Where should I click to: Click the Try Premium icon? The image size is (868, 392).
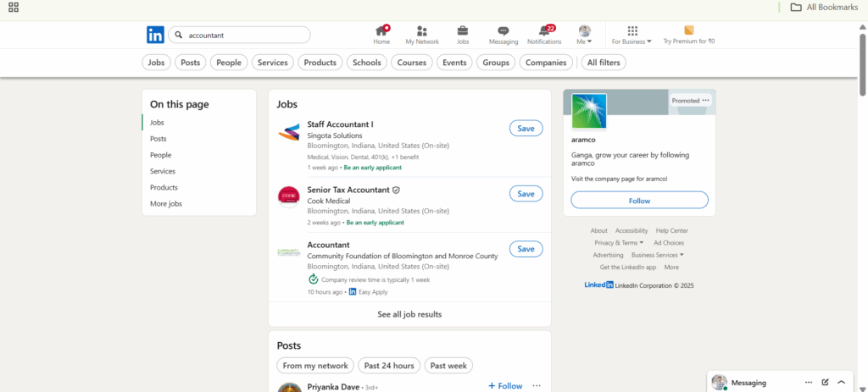tap(688, 30)
